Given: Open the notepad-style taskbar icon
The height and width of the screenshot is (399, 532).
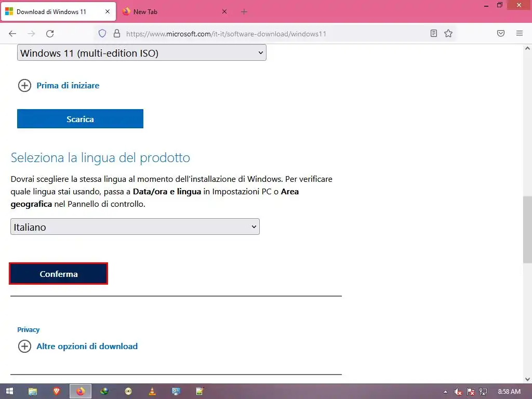Looking at the screenshot, I should click(x=200, y=391).
